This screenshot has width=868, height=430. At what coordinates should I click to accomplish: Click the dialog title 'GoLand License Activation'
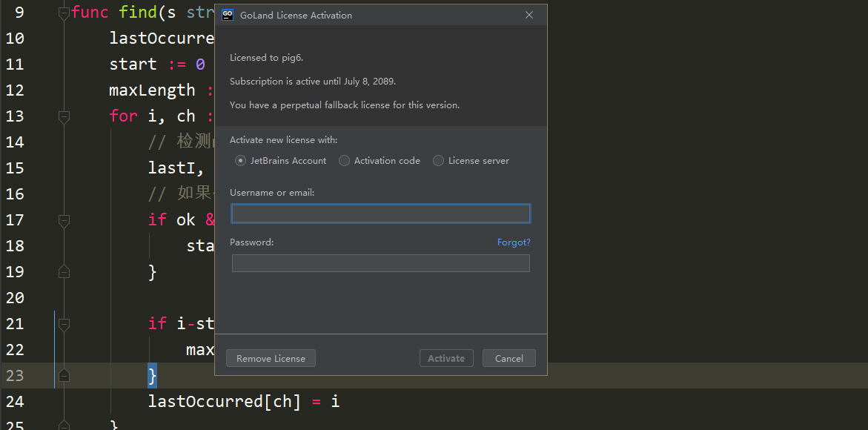(296, 16)
